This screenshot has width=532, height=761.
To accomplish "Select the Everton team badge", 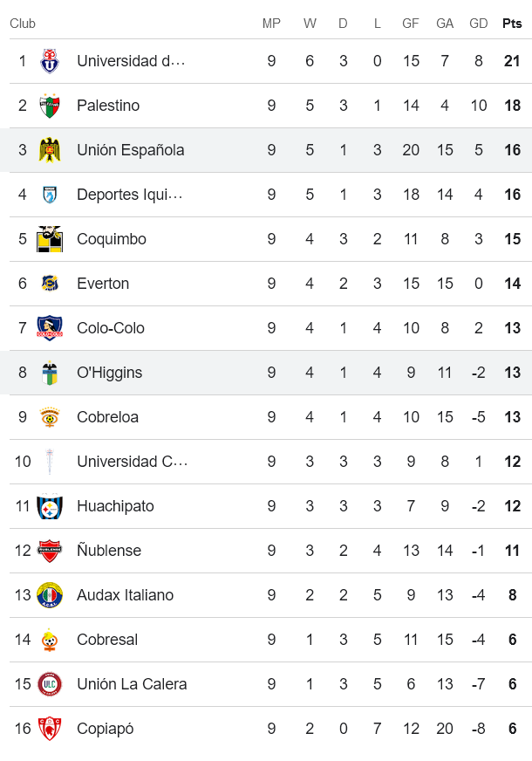I will click(x=50, y=284).
